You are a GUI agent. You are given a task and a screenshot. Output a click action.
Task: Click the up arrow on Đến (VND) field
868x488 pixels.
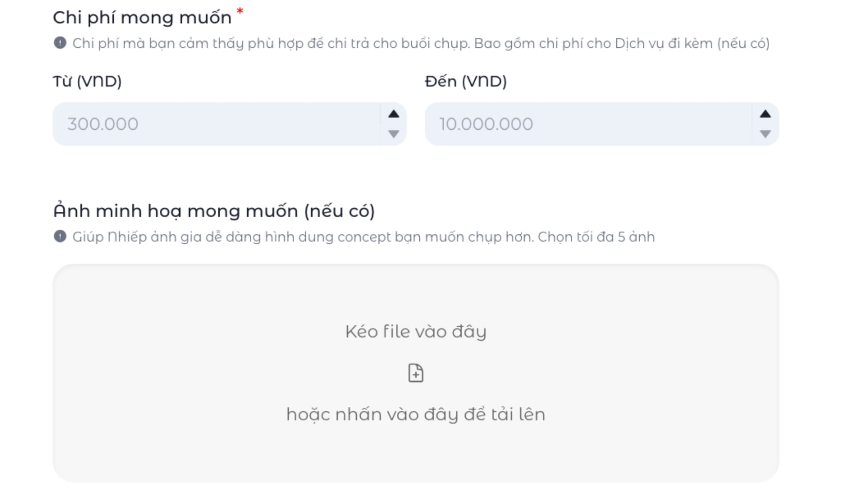pos(766,114)
